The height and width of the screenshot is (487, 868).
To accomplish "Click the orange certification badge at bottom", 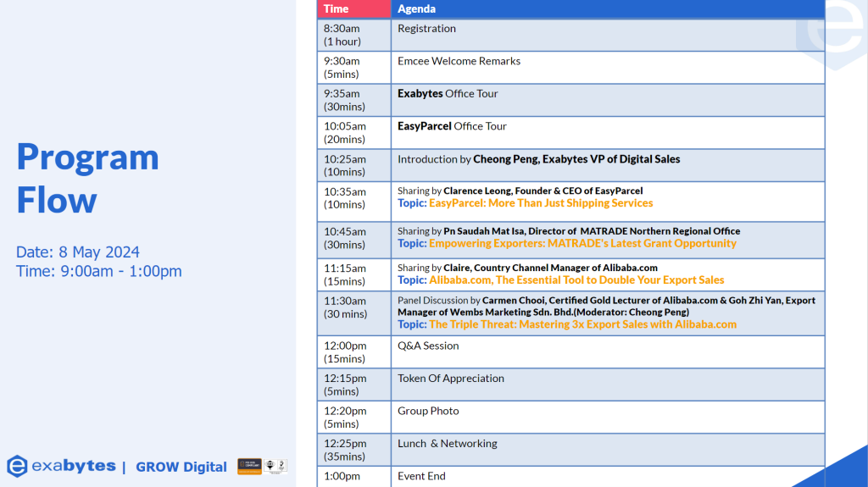I will 249,466.
